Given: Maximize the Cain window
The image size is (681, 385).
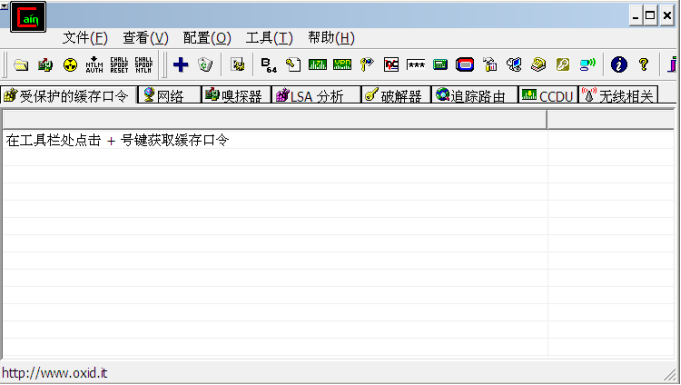Looking at the screenshot, I should [x=651, y=16].
